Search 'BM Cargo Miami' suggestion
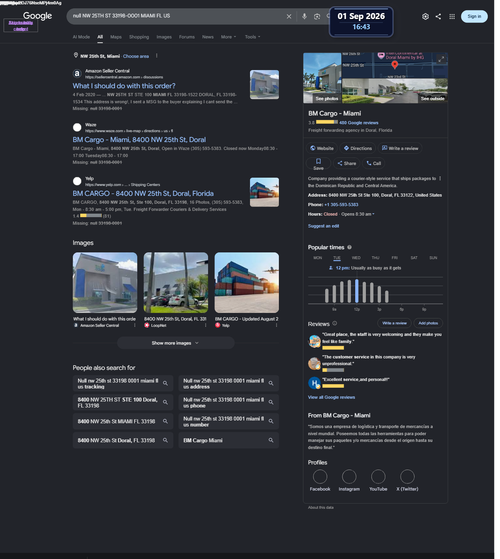The height and width of the screenshot is (559, 500). pos(228,440)
